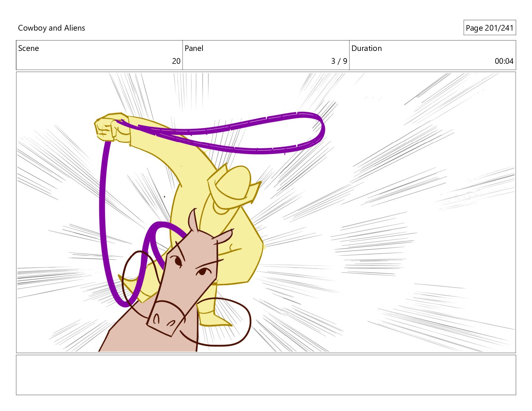Screen dimensions: 532x411
Task: Click the duration value '00:04'
Action: tap(504, 61)
